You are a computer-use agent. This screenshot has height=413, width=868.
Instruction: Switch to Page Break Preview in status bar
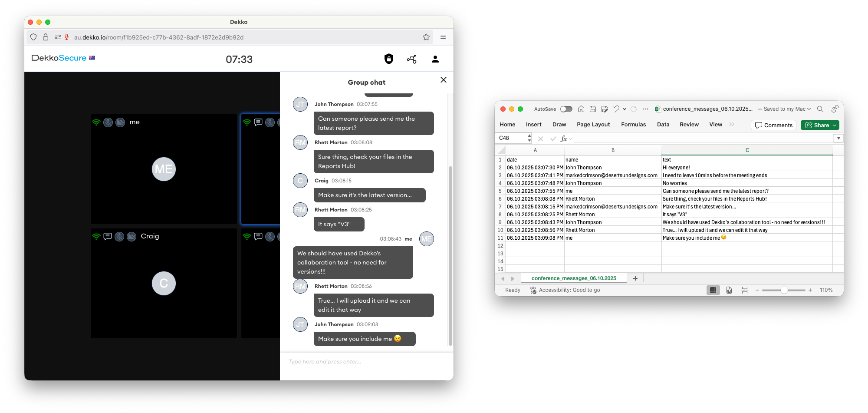(x=745, y=290)
